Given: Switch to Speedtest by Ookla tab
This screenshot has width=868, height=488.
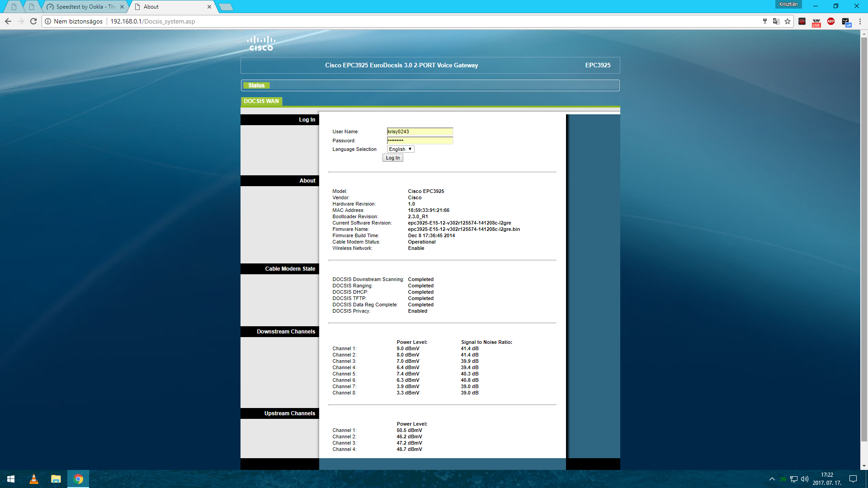Looking at the screenshot, I should pyautogui.click(x=85, y=7).
